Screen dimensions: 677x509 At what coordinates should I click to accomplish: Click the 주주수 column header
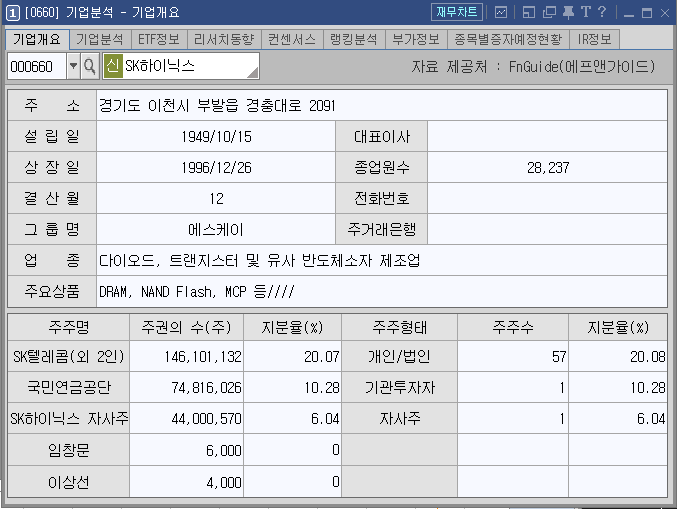[x=513, y=327]
